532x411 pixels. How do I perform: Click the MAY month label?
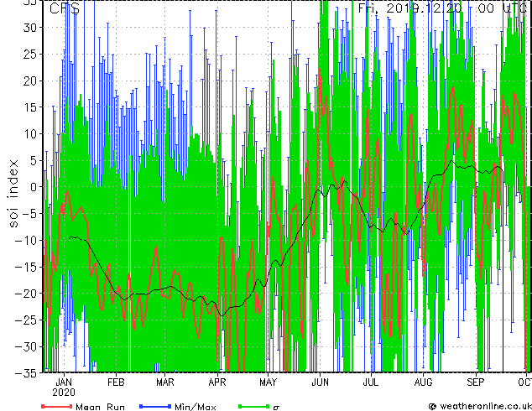[x=268, y=382]
